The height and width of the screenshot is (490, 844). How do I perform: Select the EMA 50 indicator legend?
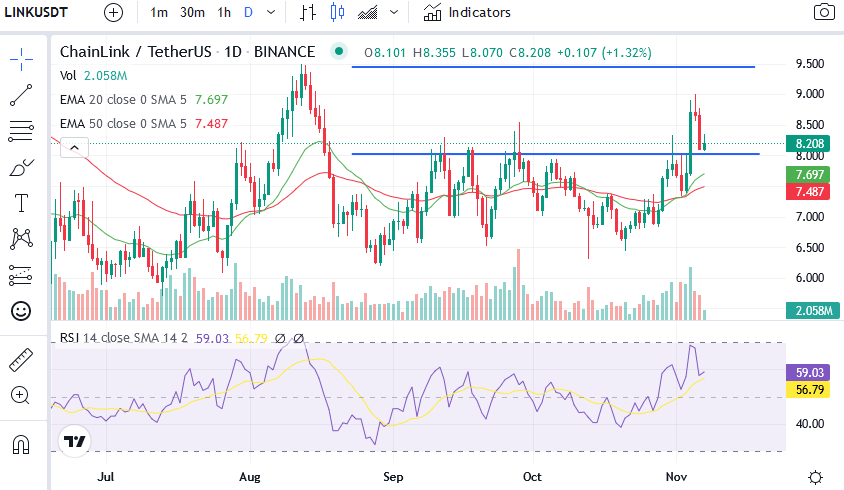(144, 124)
